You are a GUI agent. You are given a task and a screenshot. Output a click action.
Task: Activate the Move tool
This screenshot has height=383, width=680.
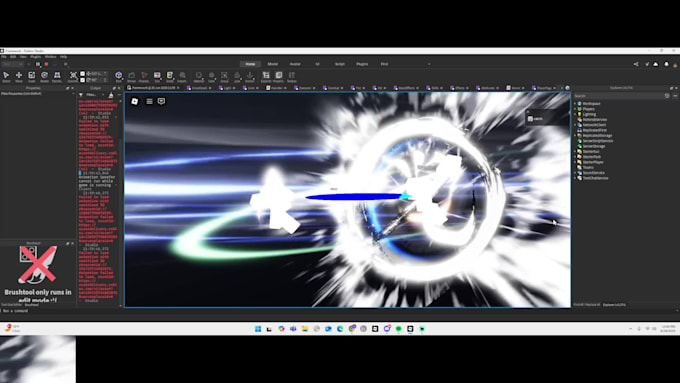pyautogui.click(x=19, y=77)
